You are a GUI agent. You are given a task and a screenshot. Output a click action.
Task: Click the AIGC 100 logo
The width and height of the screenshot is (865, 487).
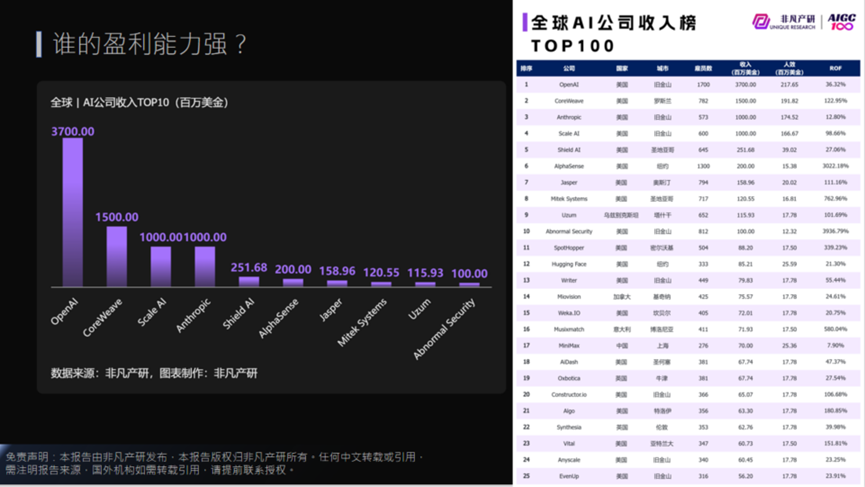[841, 21]
